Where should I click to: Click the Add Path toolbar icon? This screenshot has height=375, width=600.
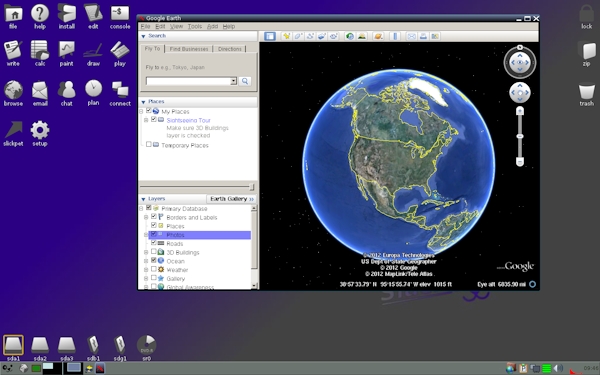[x=310, y=36]
